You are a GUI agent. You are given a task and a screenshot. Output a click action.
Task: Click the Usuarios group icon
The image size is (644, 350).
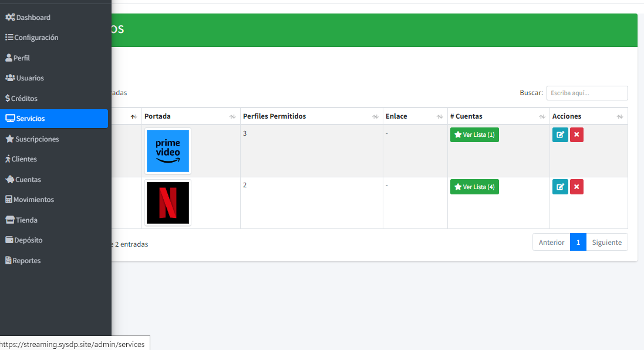10,78
